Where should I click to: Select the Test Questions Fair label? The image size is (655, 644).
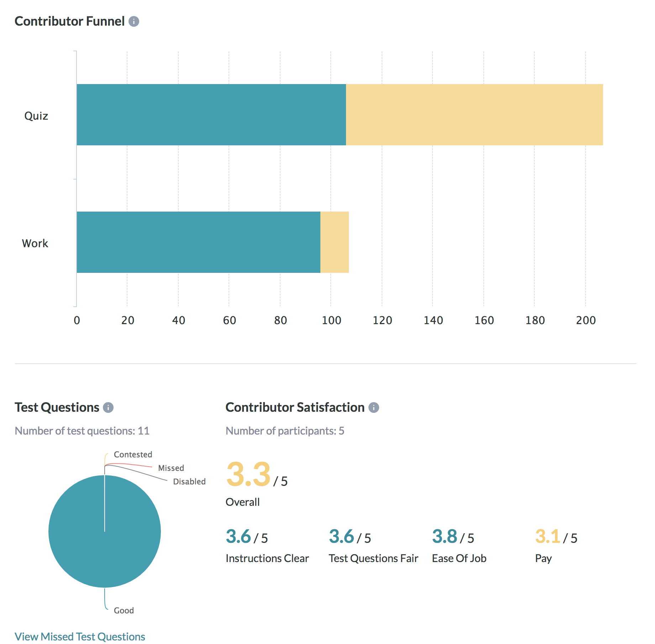point(373,558)
